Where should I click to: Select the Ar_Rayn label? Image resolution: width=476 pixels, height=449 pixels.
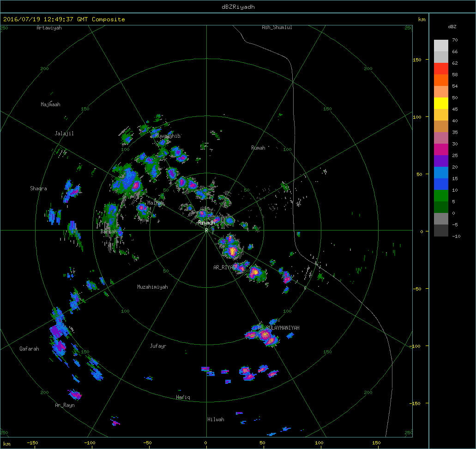[x=65, y=405]
